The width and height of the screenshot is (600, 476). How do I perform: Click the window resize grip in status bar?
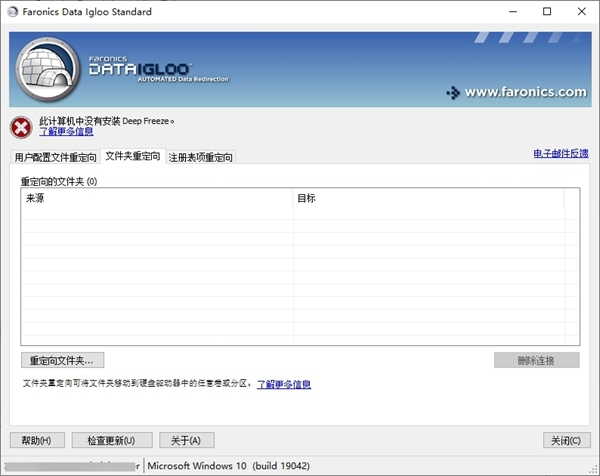(x=593, y=469)
